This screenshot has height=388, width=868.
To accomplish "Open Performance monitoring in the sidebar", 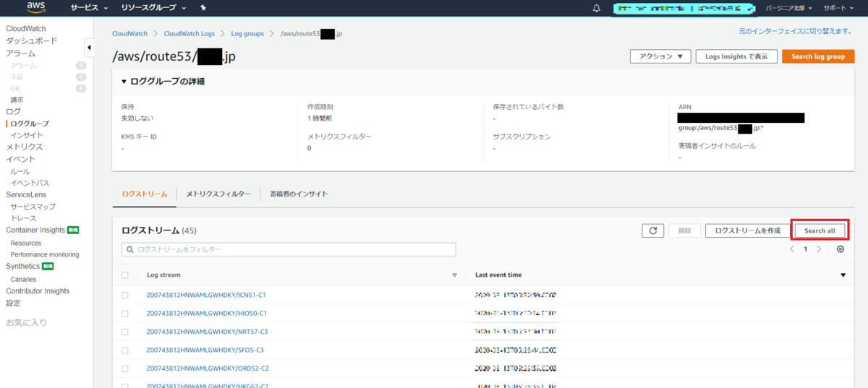I will click(45, 255).
